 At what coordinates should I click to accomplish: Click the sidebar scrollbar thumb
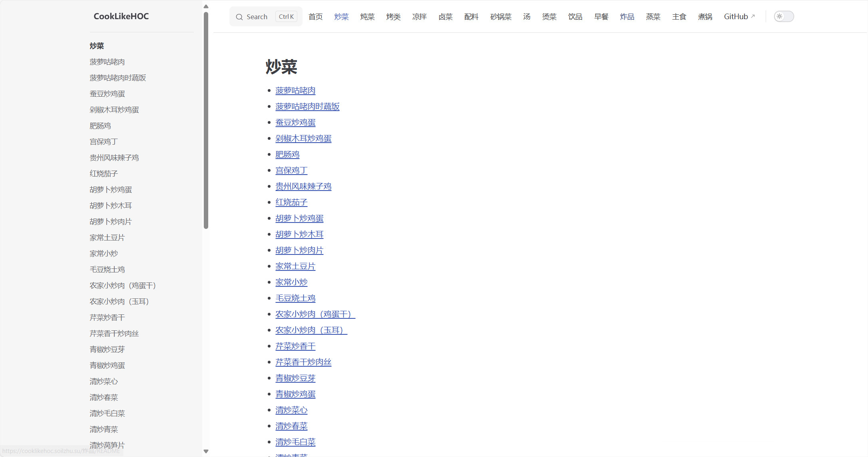(x=206, y=120)
